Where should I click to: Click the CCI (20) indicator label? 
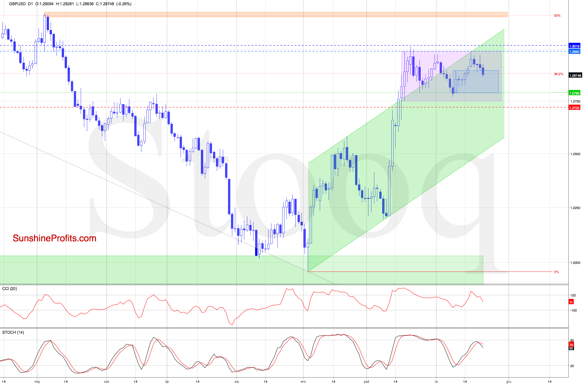(x=10, y=289)
